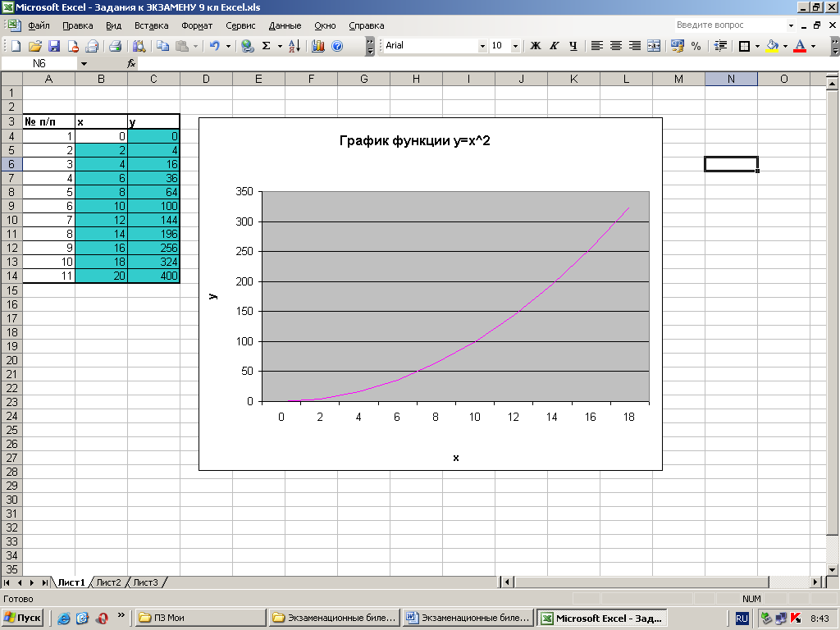
Task: Click the Merge and Center icon
Action: [654, 46]
